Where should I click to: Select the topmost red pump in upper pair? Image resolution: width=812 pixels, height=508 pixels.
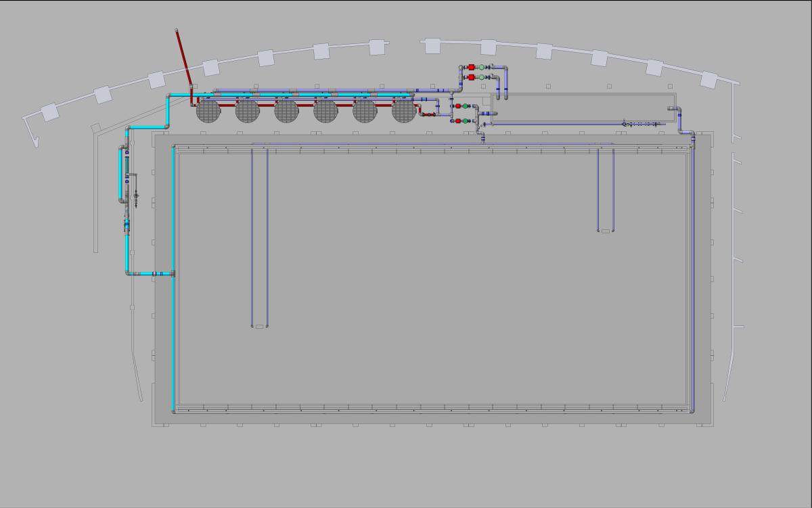[x=472, y=68]
